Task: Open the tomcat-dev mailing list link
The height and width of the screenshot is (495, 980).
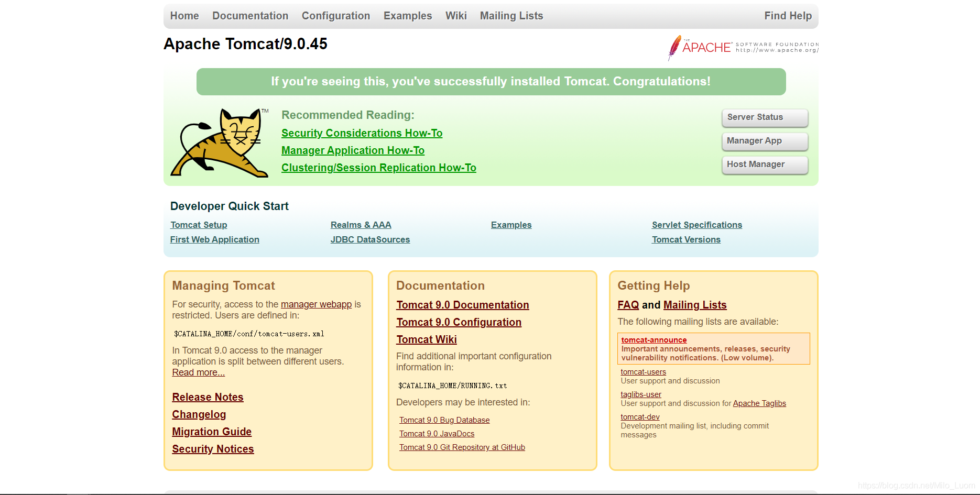Action: click(x=640, y=417)
